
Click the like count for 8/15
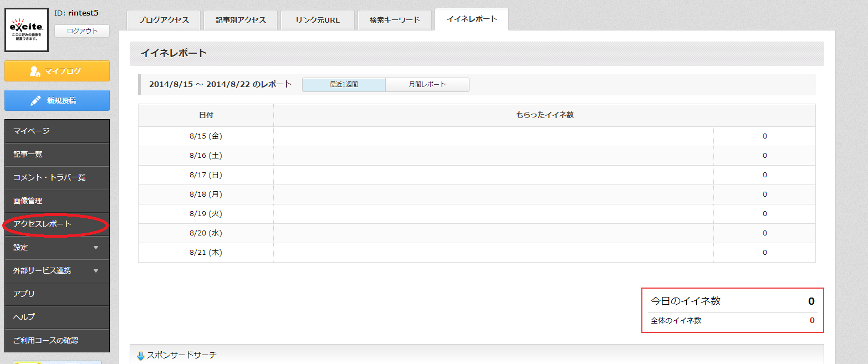pos(764,136)
